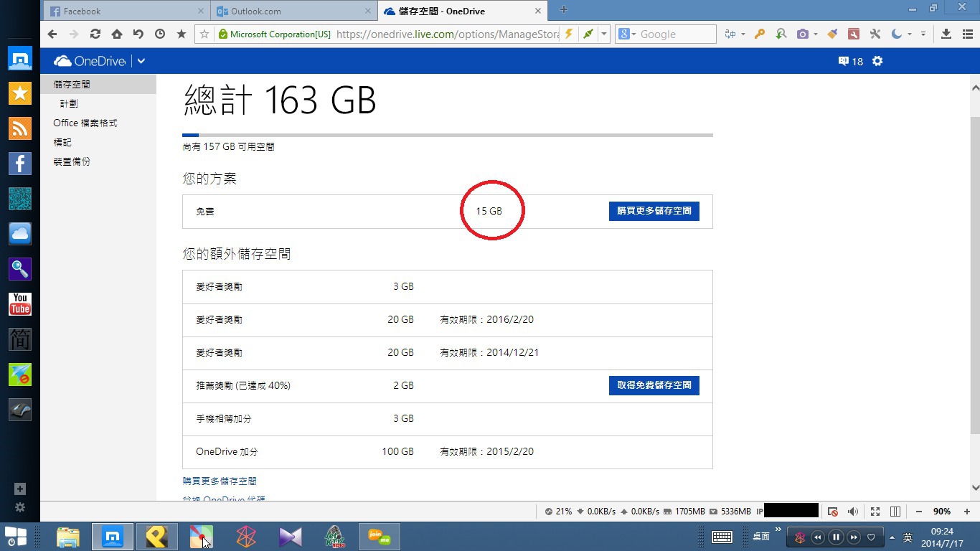Viewport: 980px width, 551px height.
Task: Click the OneDrive logo
Action: click(x=90, y=61)
